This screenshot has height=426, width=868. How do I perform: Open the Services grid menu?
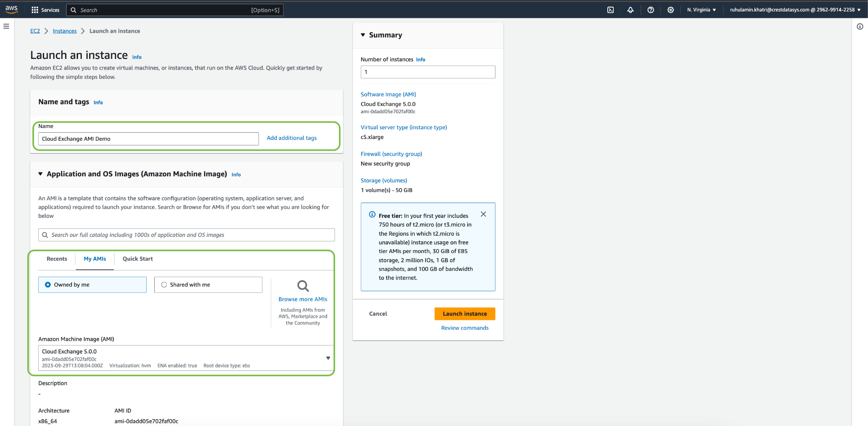pos(45,10)
